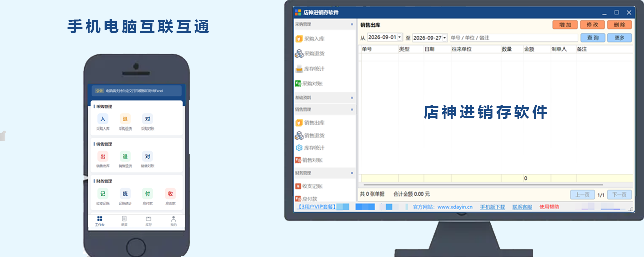
Task: Click the 删除 button
Action: tap(619, 25)
